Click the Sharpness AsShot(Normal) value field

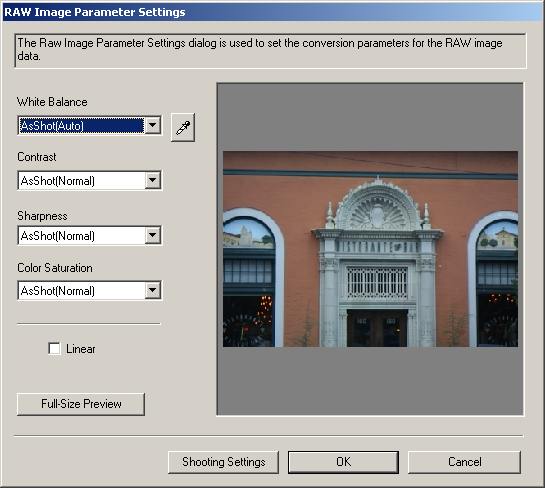tap(81, 236)
